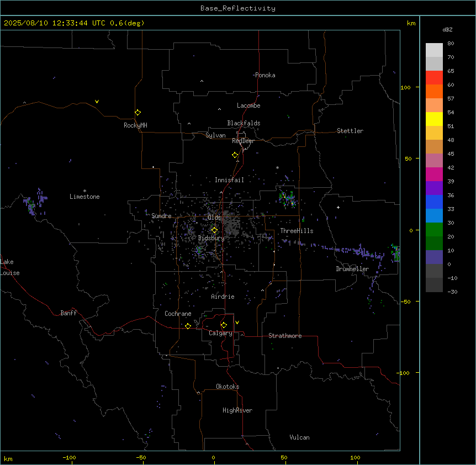Select the Sylvan label
The height and width of the screenshot is (465, 476).
pyautogui.click(x=215, y=135)
